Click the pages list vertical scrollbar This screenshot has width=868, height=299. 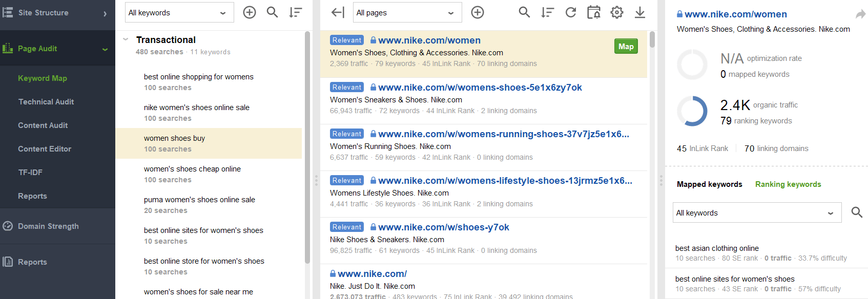tap(652, 39)
